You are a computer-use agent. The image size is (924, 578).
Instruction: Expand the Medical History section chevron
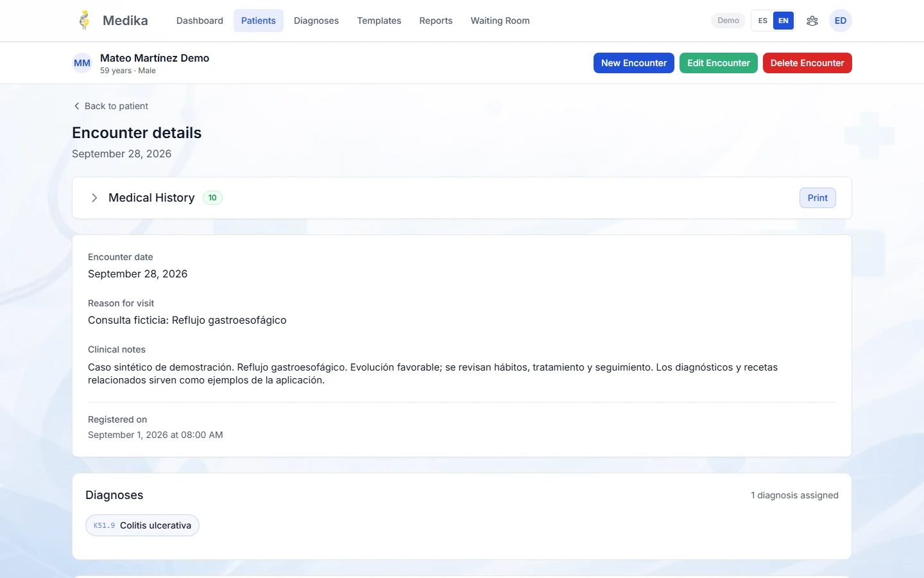click(94, 198)
